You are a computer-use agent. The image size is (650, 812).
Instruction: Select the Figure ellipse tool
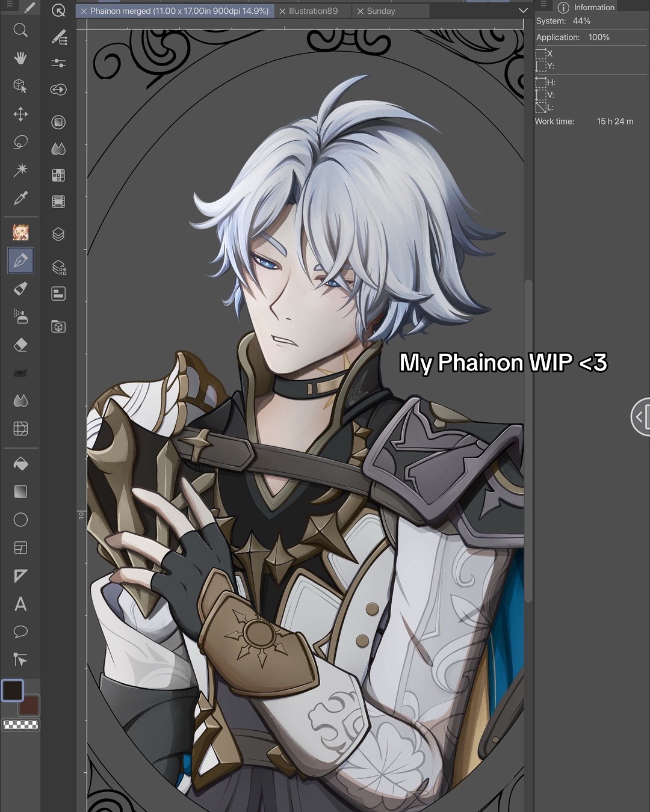coord(20,520)
